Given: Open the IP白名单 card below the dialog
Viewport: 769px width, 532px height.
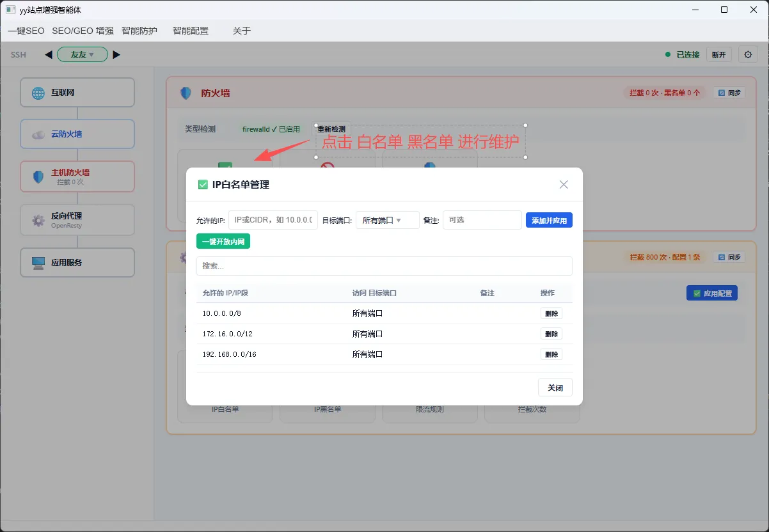Looking at the screenshot, I should pyautogui.click(x=225, y=409).
